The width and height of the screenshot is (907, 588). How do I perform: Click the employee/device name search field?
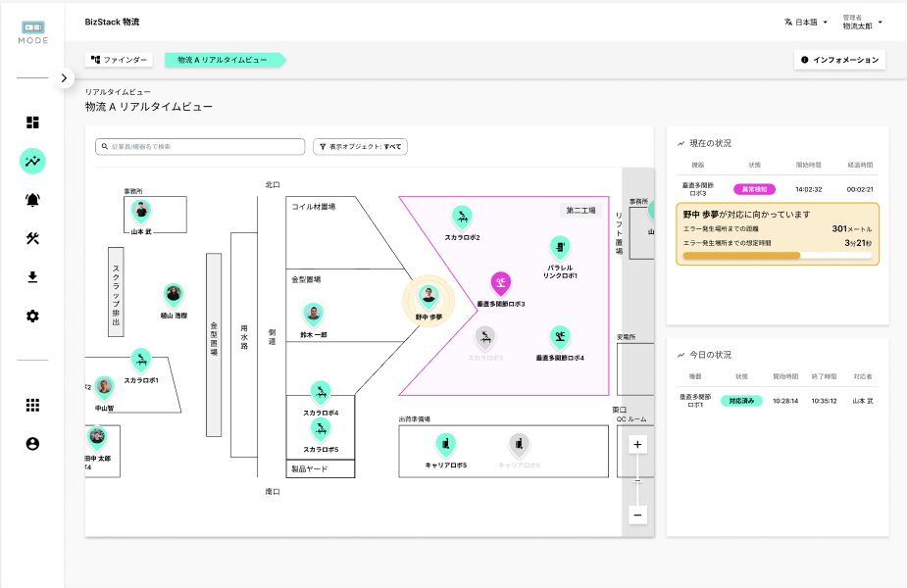point(201,146)
